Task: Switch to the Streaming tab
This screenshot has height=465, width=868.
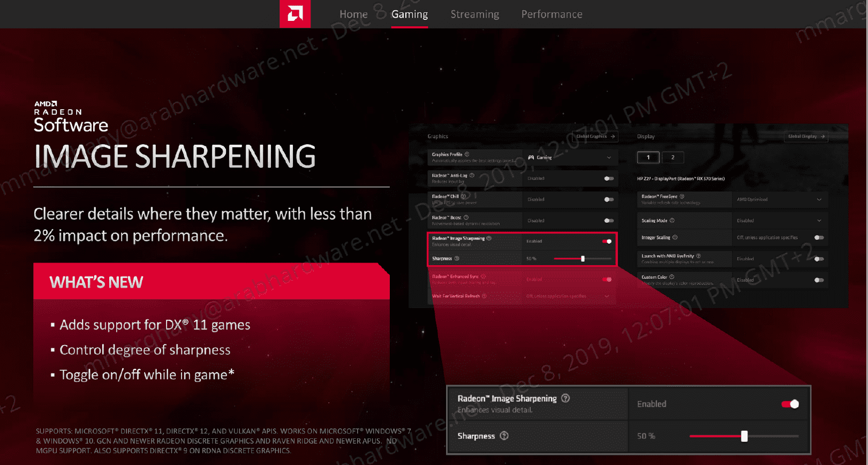Action: pos(475,14)
